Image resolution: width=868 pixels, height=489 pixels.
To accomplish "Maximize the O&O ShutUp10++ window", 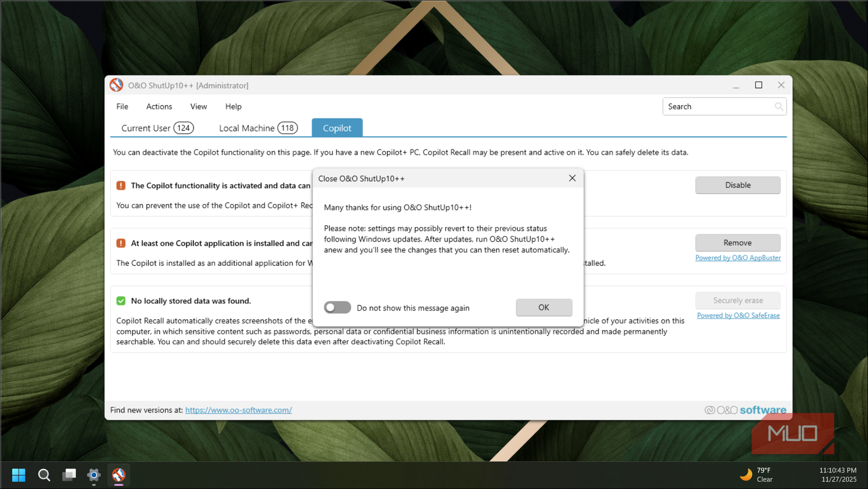I will pos(759,85).
